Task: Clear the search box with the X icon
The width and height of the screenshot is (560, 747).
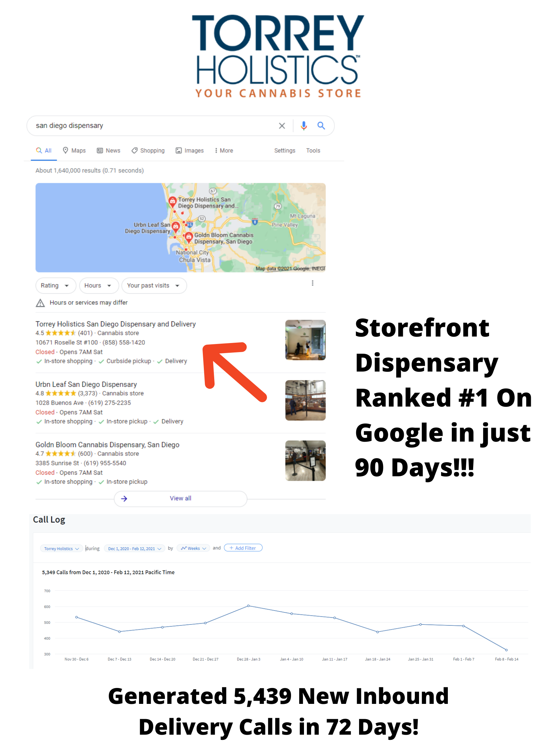Action: tap(282, 126)
